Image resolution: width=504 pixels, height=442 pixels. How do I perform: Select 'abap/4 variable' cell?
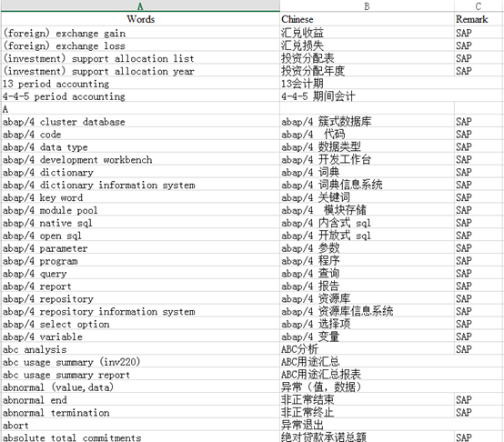click(140, 337)
